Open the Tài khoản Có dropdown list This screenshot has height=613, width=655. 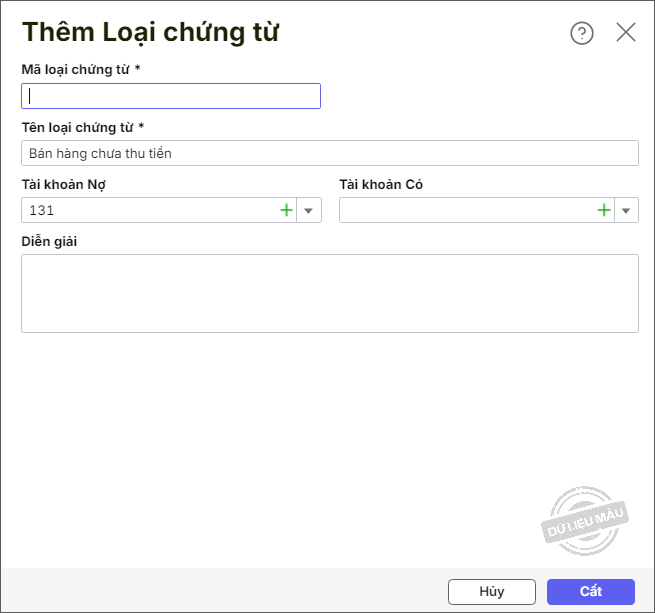click(627, 210)
